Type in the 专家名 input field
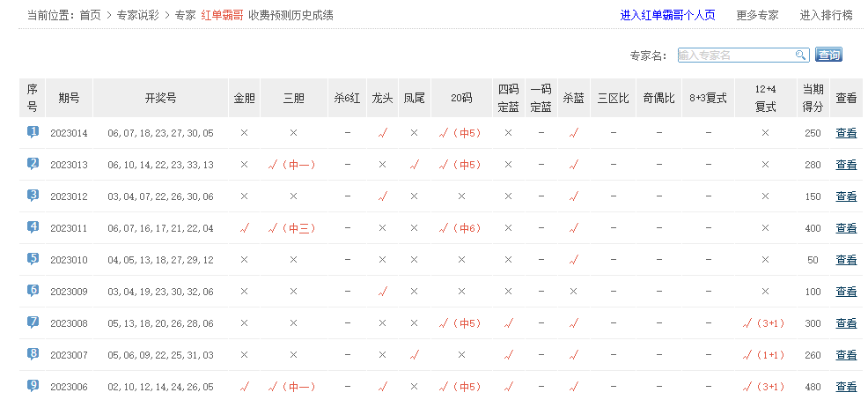This screenshot has height=400, width=868. pyautogui.click(x=736, y=55)
